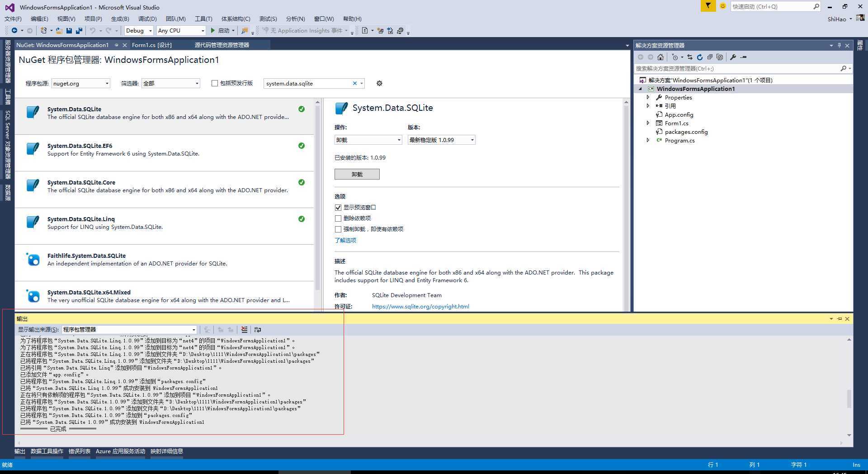Refresh the Solution Explorer
The height and width of the screenshot is (474, 868).
(x=699, y=57)
